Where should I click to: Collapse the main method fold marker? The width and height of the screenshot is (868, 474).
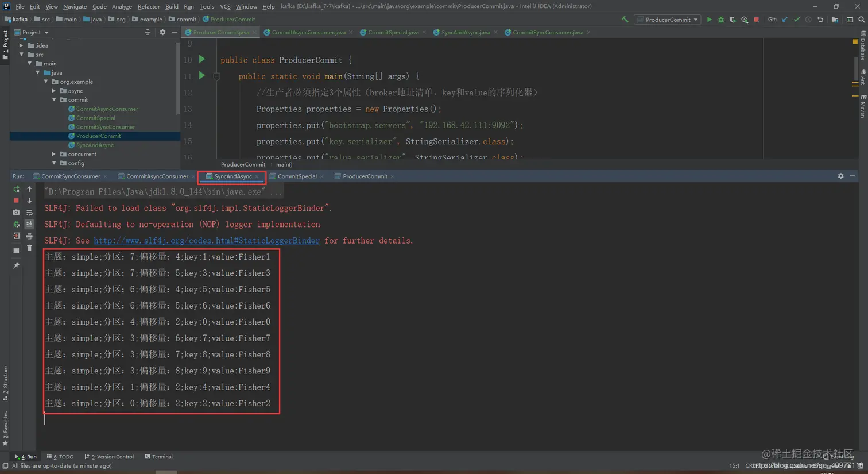tap(216, 76)
